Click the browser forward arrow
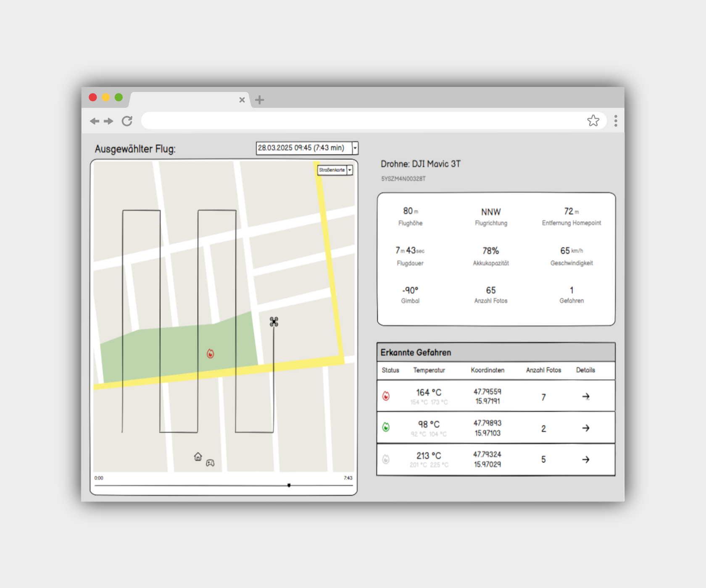 tap(109, 121)
